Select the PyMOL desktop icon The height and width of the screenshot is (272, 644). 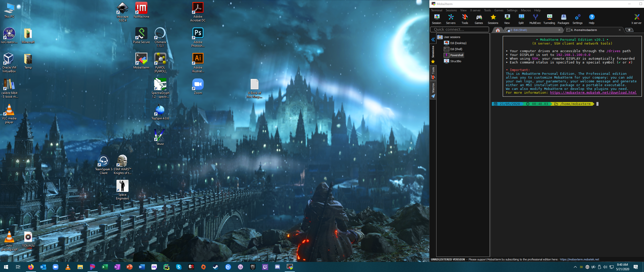tap(160, 63)
